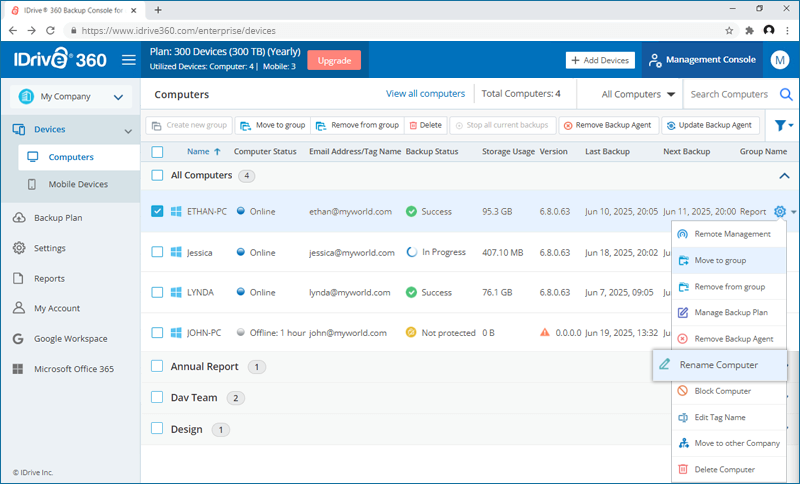Click the Update Backup Agent toolbar button
800x484 pixels.
[710, 125]
